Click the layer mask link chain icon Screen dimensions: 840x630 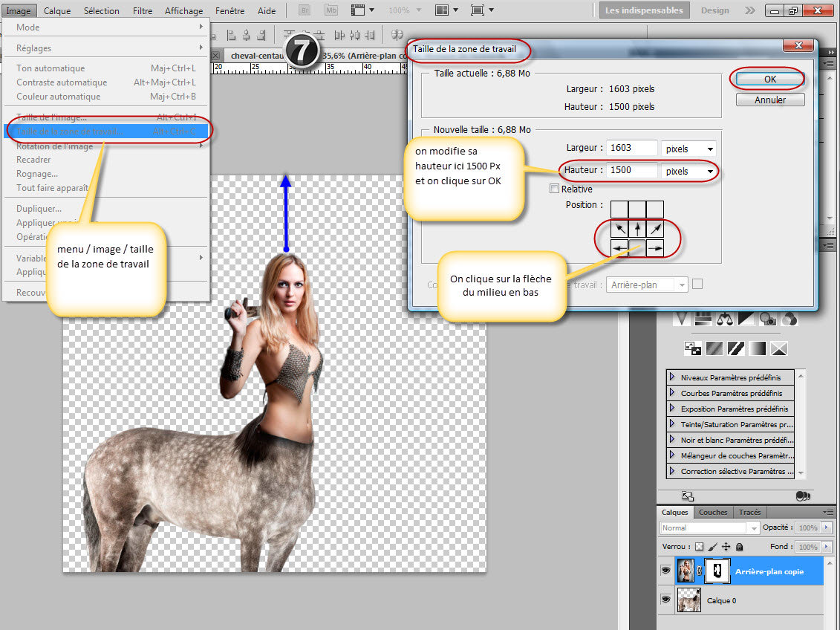click(700, 571)
